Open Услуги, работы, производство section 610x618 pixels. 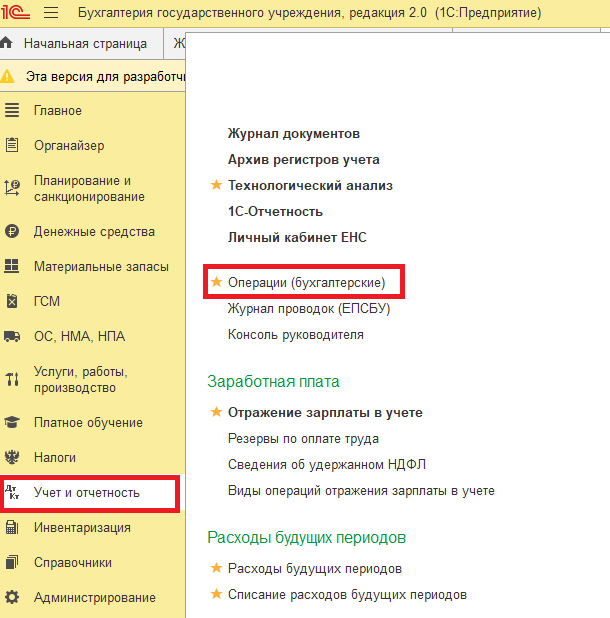[81, 380]
